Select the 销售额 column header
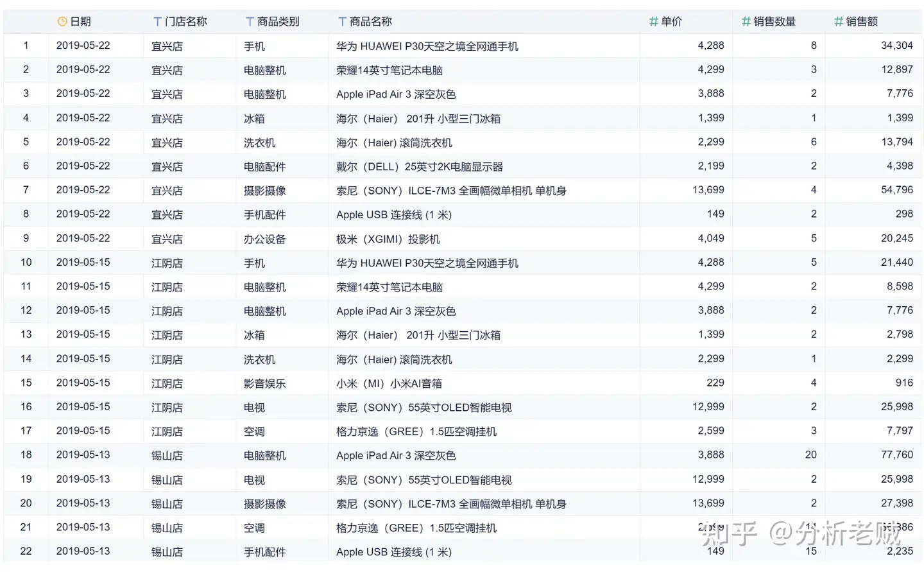Image resolution: width=924 pixels, height=572 pixels. coord(873,22)
